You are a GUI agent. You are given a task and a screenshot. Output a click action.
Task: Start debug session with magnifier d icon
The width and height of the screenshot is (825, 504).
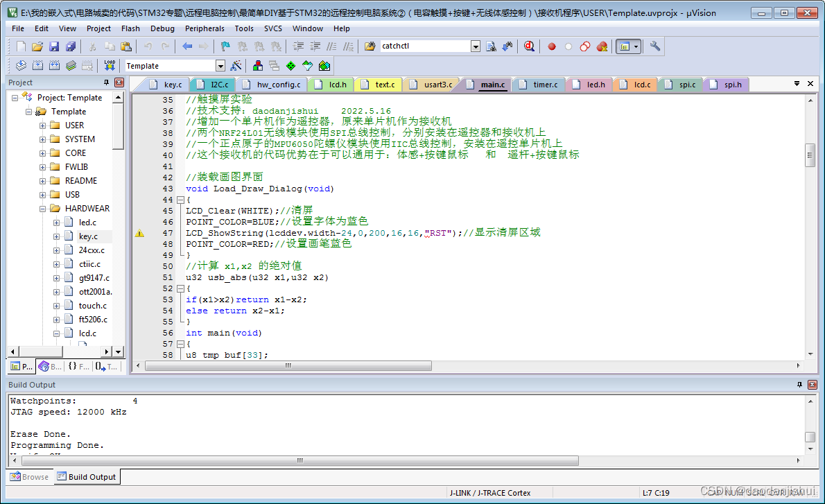coord(529,46)
